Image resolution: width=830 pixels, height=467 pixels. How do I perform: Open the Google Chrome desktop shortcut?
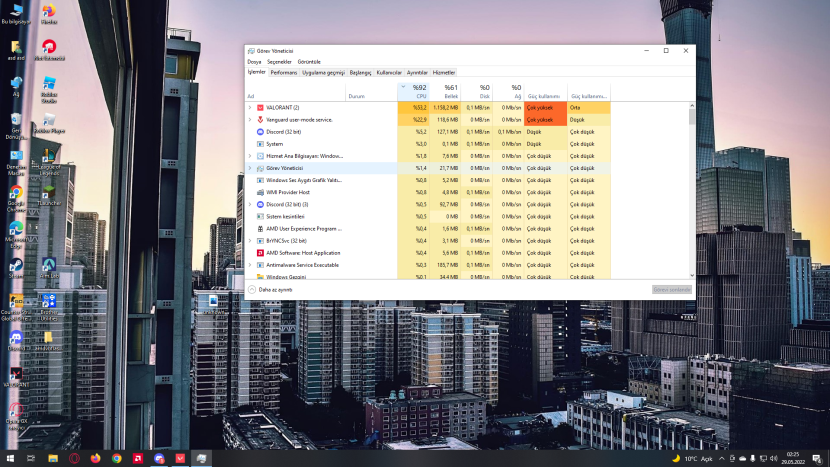[16, 199]
